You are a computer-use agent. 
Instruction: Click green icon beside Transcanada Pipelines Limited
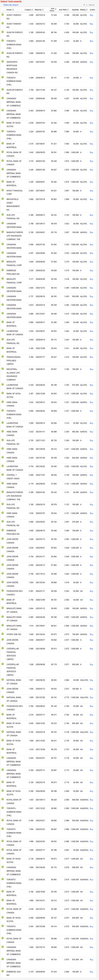[3, 356]
